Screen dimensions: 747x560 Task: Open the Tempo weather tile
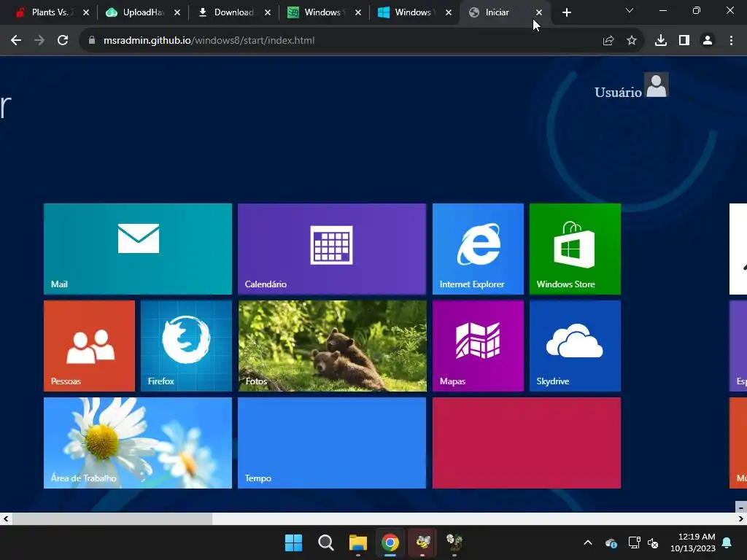(x=332, y=443)
